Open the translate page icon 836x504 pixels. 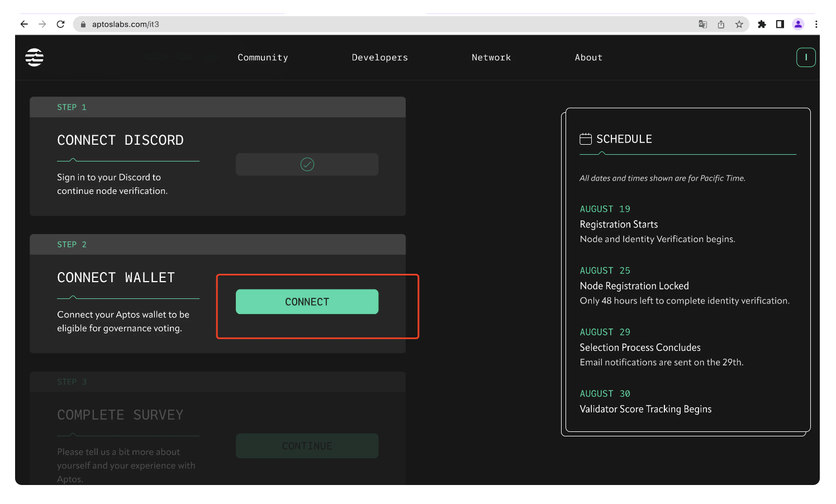click(x=703, y=24)
